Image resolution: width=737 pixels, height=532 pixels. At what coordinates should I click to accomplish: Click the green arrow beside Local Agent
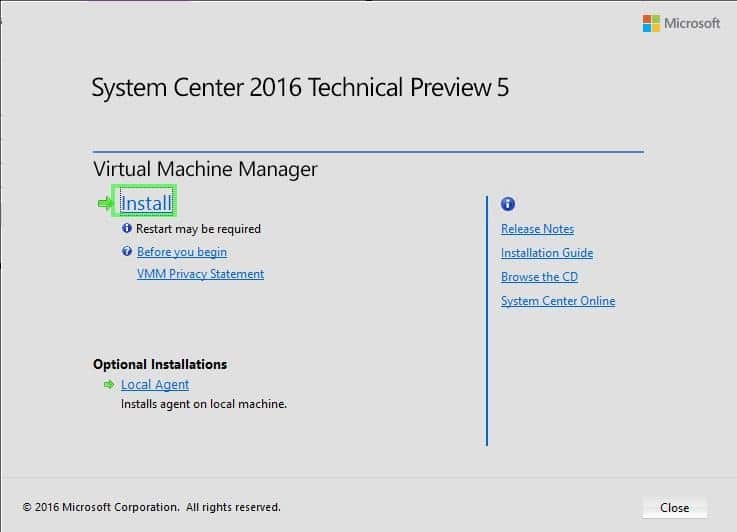[x=109, y=384]
